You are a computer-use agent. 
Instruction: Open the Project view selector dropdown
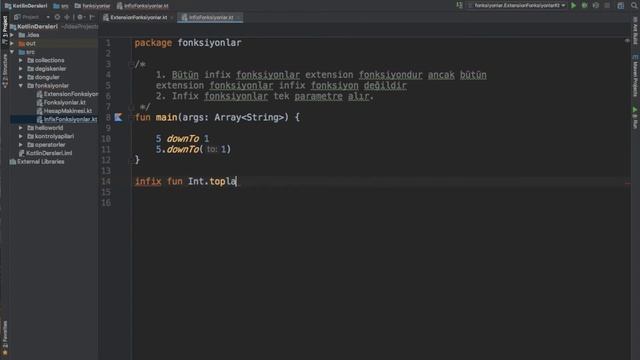click(x=32, y=17)
